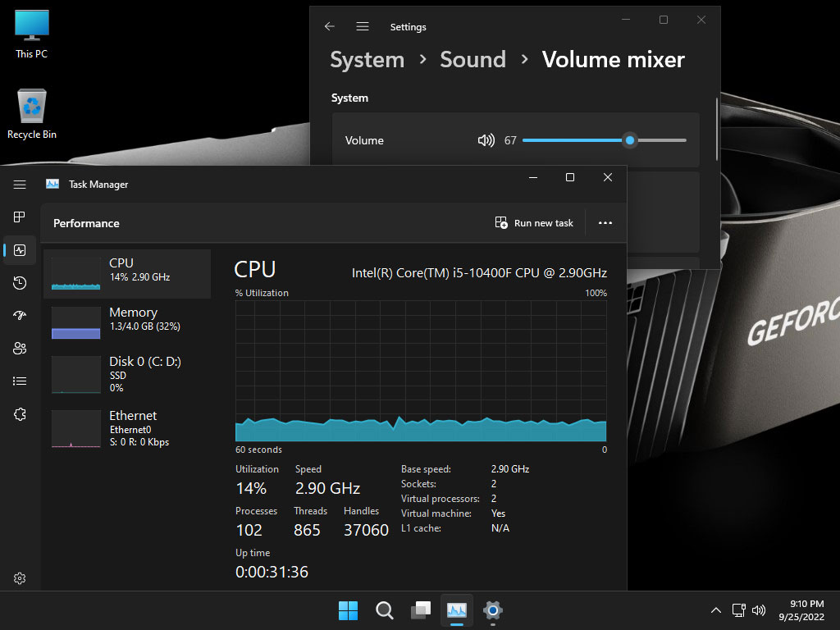
Task: Close the Task Manager window
Action: (608, 177)
